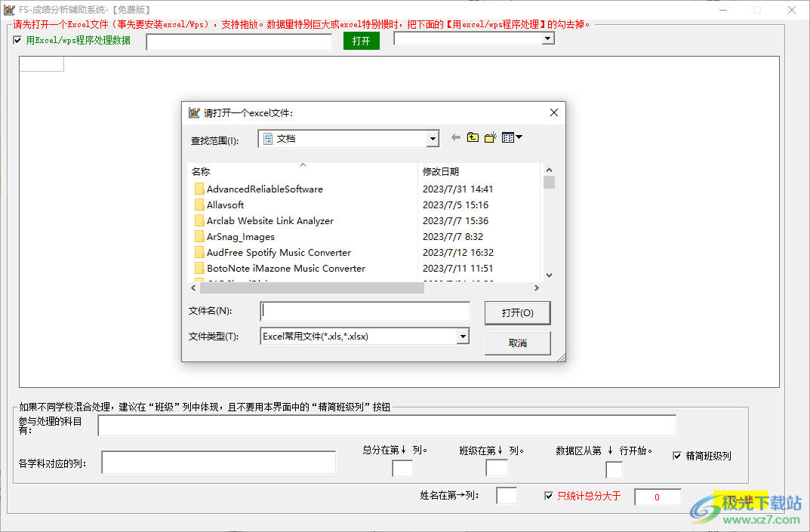
Task: Select the 名称 column header
Action: pyautogui.click(x=201, y=171)
